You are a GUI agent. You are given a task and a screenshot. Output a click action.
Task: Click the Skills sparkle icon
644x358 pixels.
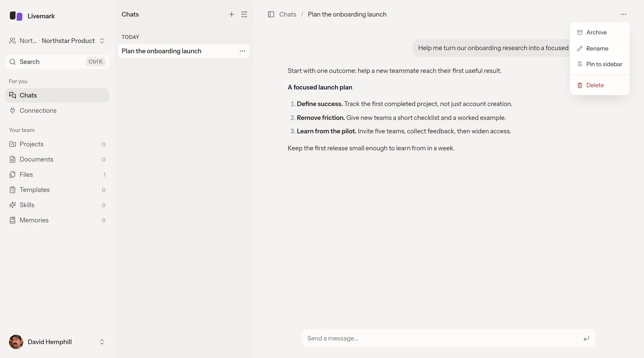coord(13,205)
